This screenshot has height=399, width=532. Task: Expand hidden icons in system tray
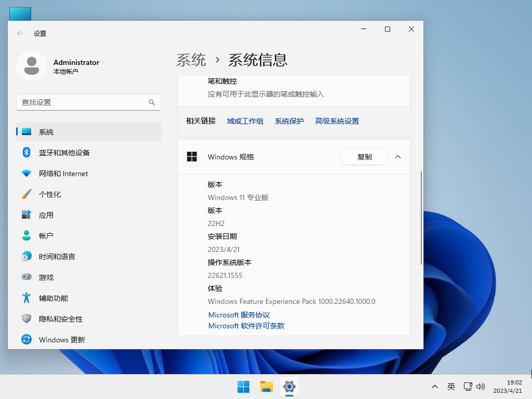coord(435,387)
